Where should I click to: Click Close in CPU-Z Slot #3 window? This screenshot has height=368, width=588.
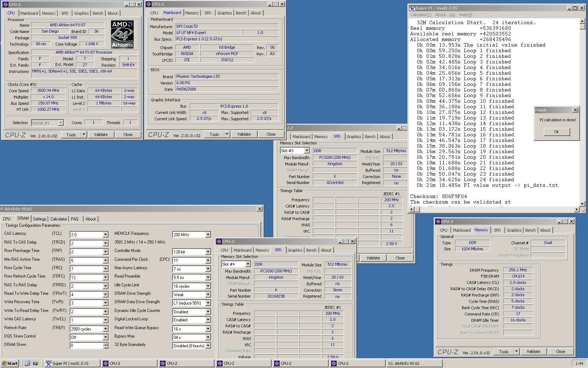pyautogui.click(x=400, y=258)
